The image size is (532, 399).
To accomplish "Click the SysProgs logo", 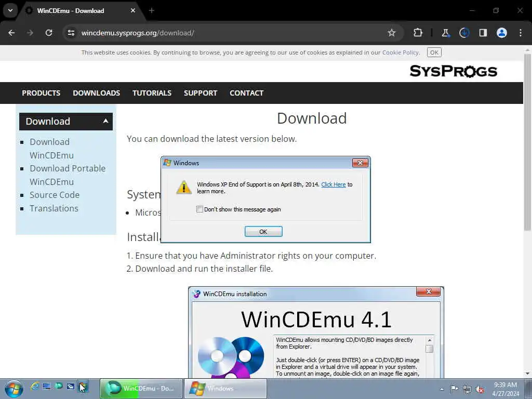I will pyautogui.click(x=453, y=71).
